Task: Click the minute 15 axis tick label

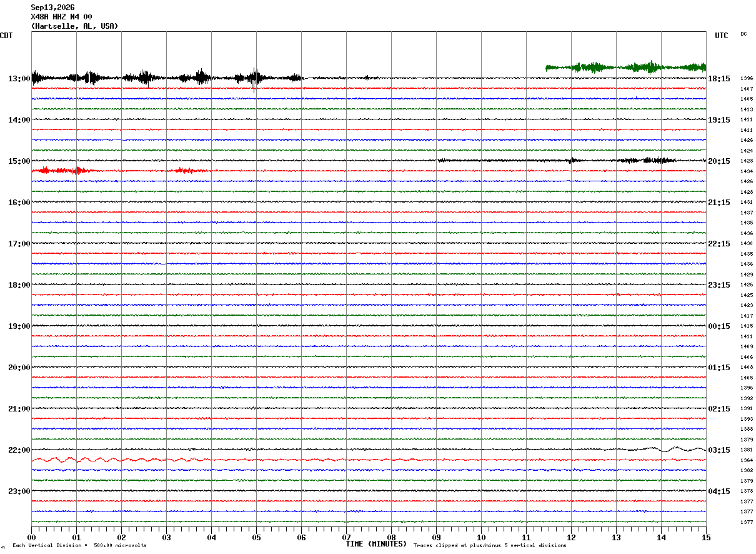Action: (x=706, y=537)
